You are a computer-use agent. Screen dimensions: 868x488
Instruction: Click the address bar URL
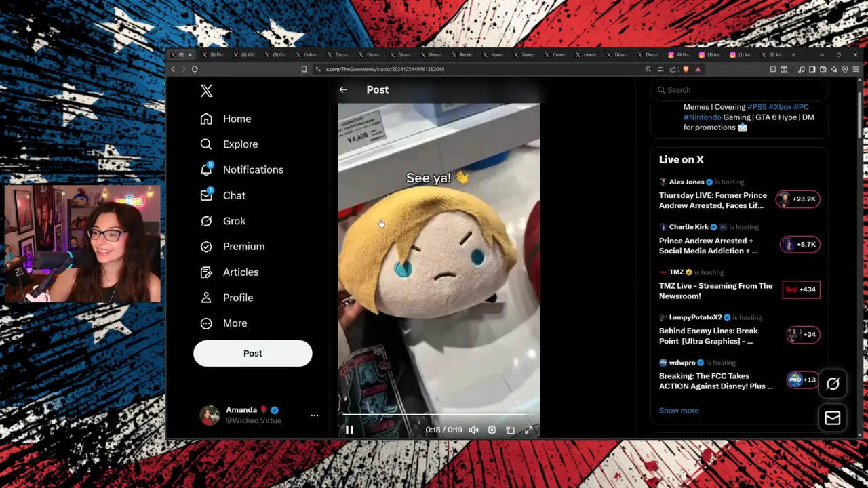point(385,69)
